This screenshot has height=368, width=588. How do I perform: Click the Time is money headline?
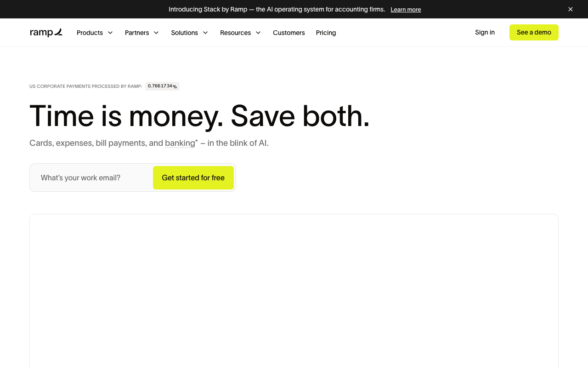click(199, 116)
